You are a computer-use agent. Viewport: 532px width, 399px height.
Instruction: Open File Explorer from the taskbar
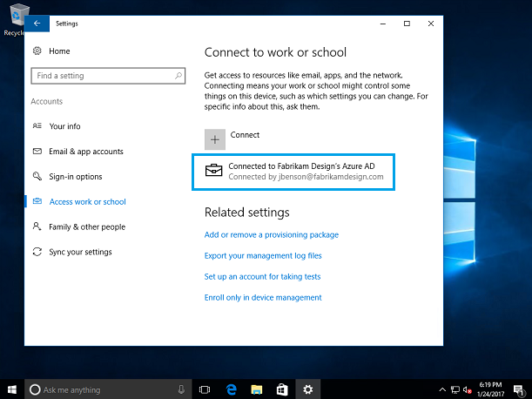pos(258,389)
